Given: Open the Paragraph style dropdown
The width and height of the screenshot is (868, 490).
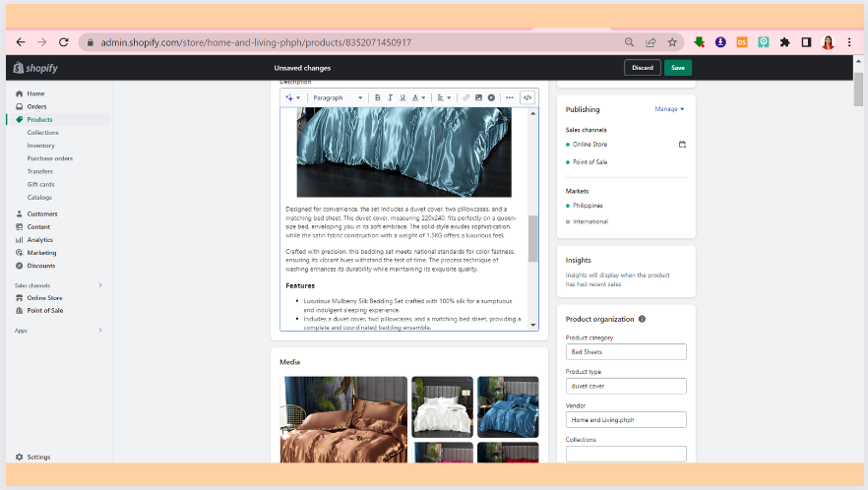Looking at the screenshot, I should pos(338,98).
